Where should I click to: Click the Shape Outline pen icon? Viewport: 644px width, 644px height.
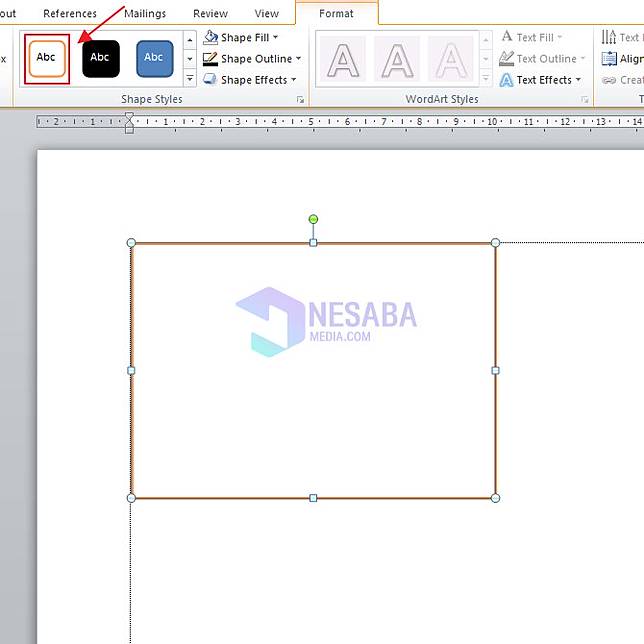210,59
